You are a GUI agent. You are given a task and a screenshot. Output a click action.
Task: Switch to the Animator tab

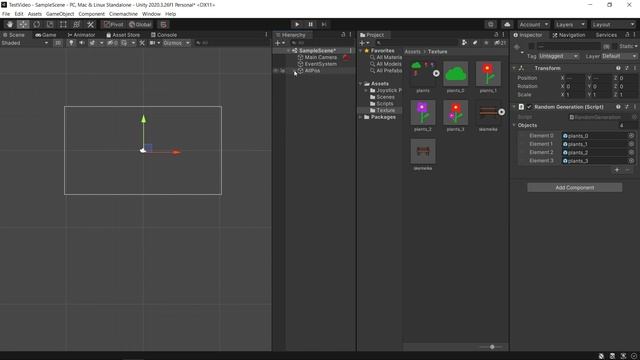click(x=81, y=35)
